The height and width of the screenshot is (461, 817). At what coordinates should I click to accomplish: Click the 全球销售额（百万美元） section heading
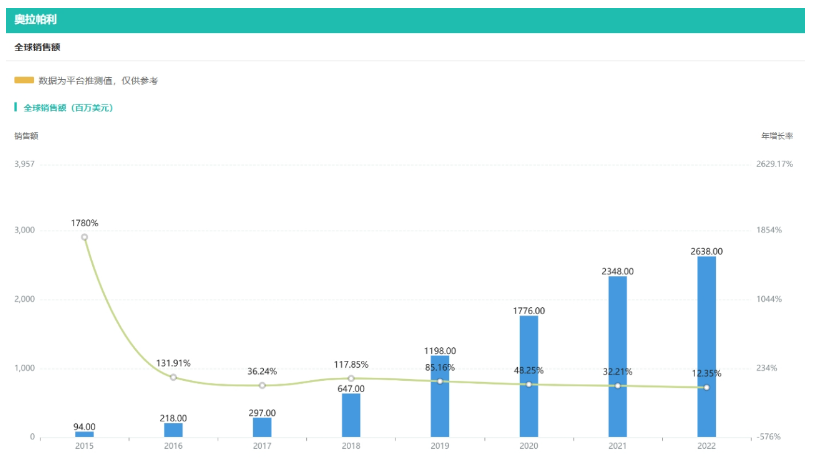(x=68, y=108)
